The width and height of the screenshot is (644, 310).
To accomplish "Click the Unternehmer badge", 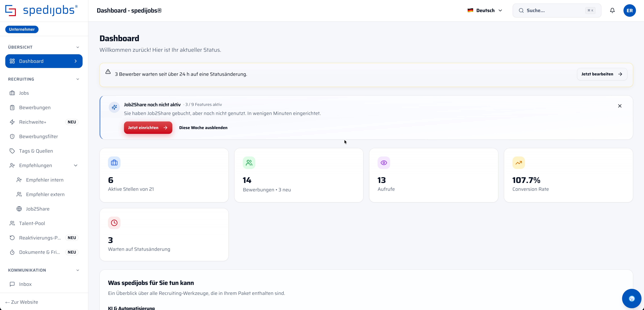I will (x=22, y=29).
